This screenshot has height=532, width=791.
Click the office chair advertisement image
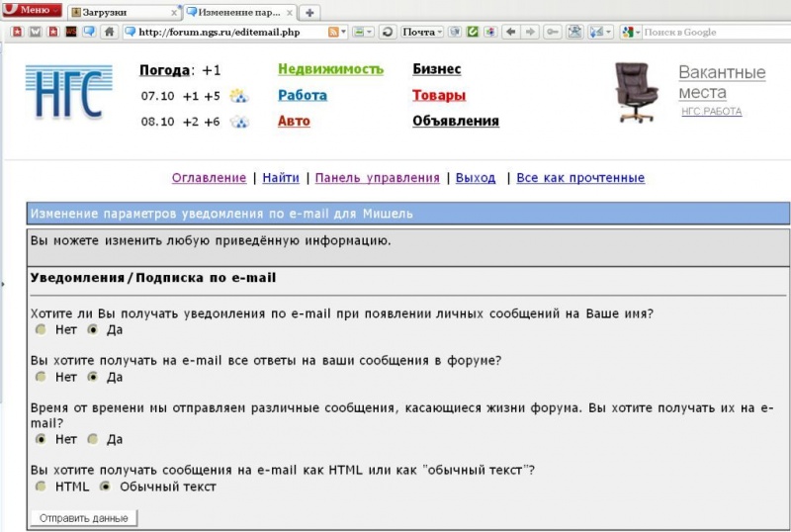coord(636,92)
